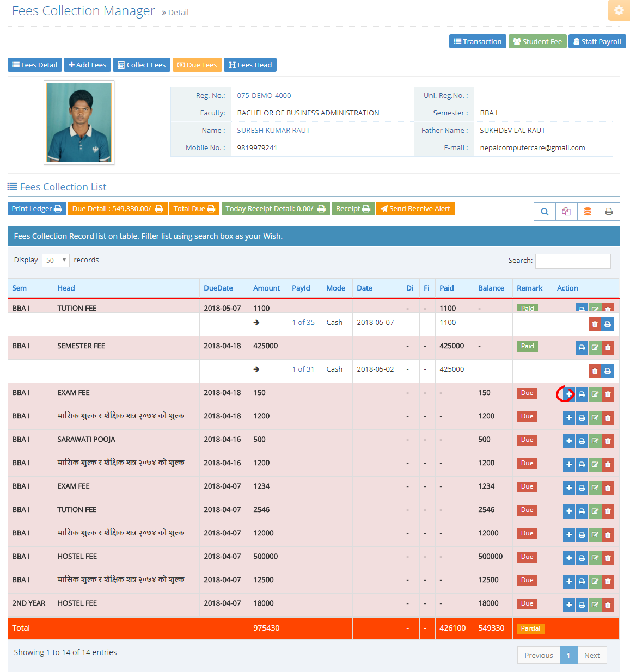
Task: Click the printer icon in the list toolbar
Action: 609,212
